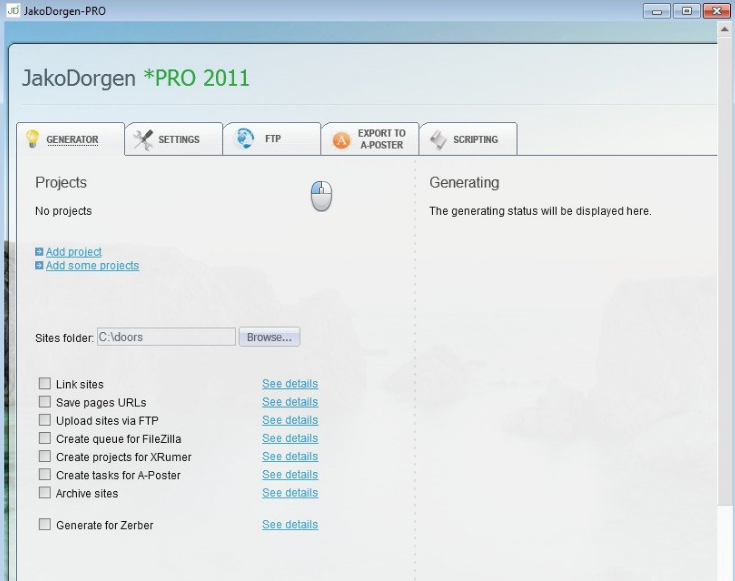Open the FTP tab
The height and width of the screenshot is (581, 735).
coord(272,139)
